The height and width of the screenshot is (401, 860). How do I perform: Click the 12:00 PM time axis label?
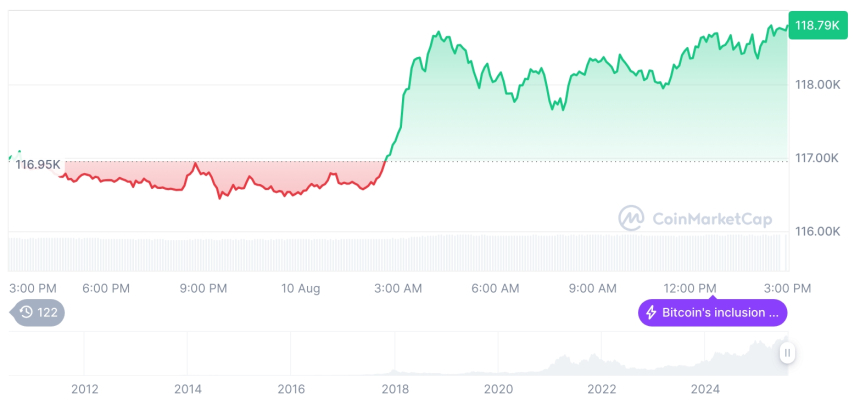click(x=691, y=288)
